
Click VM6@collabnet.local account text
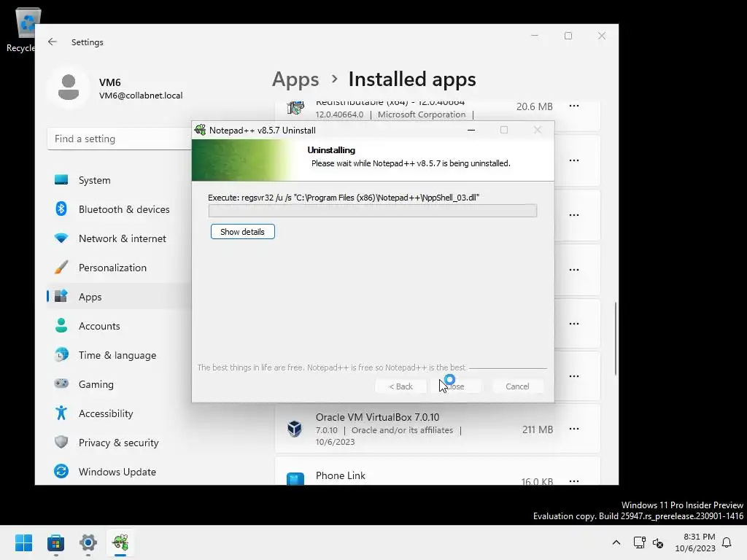(141, 96)
